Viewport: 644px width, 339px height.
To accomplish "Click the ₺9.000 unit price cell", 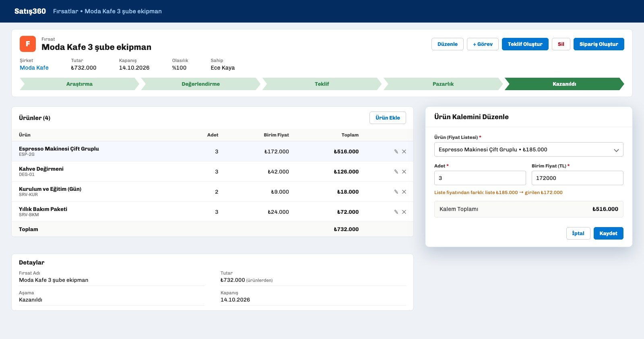I will point(280,192).
